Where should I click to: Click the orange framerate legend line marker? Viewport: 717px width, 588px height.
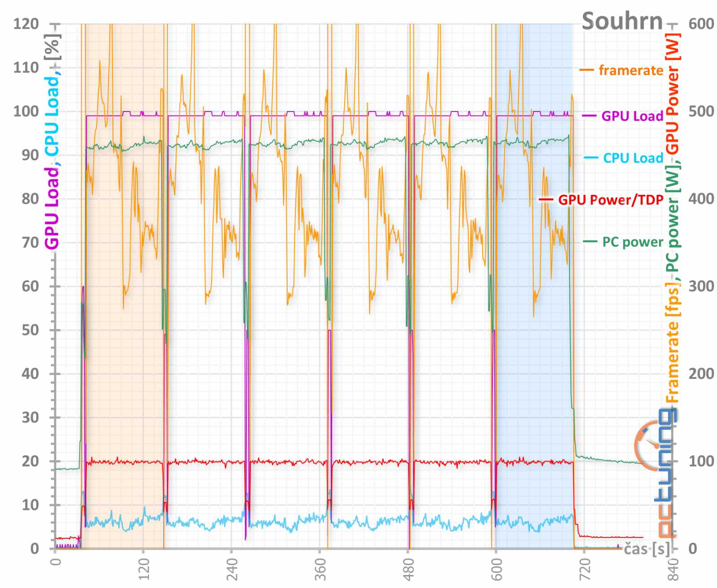point(587,70)
